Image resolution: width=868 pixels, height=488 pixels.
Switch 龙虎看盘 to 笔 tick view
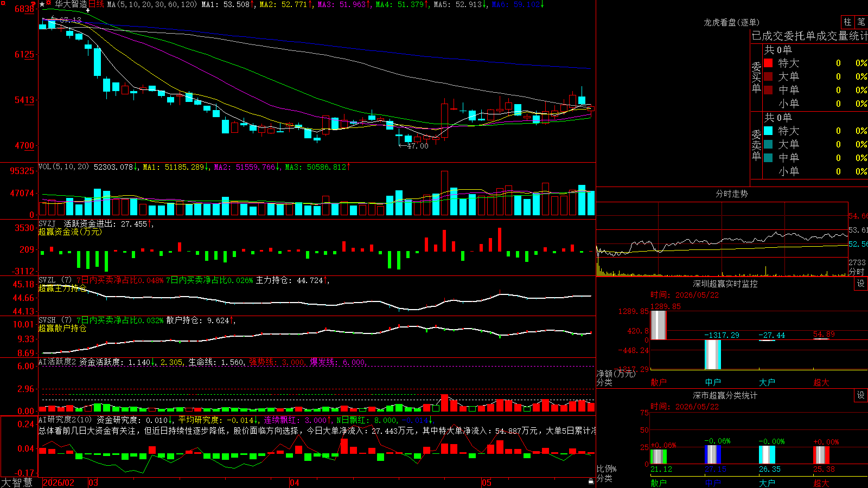tap(861, 22)
